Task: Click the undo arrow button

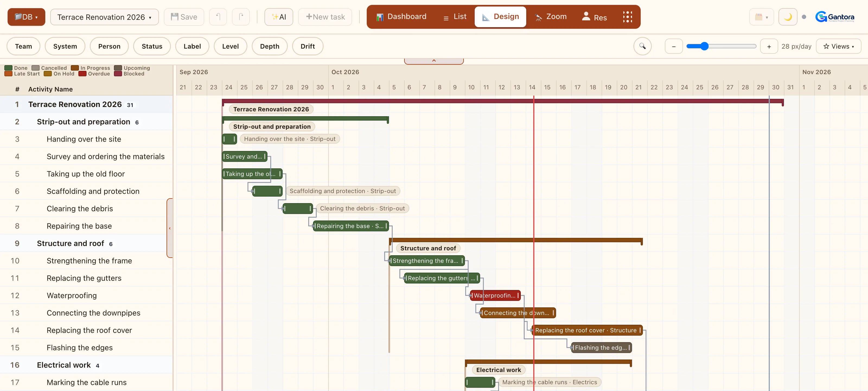Action: pyautogui.click(x=218, y=17)
